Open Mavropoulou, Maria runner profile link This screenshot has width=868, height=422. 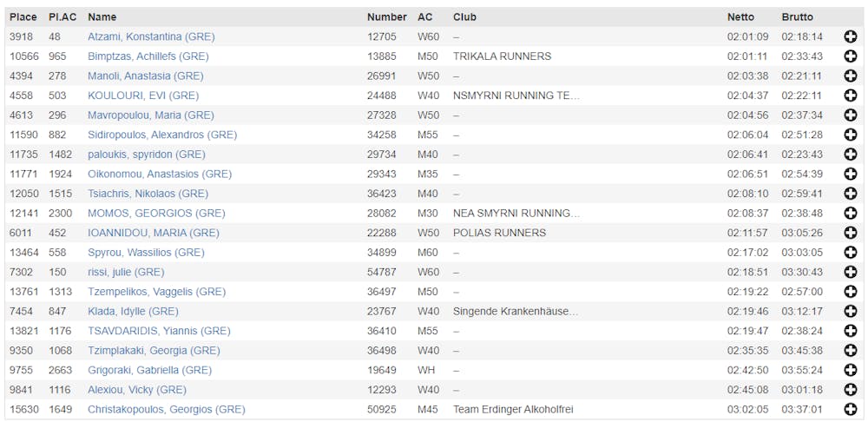150,115
